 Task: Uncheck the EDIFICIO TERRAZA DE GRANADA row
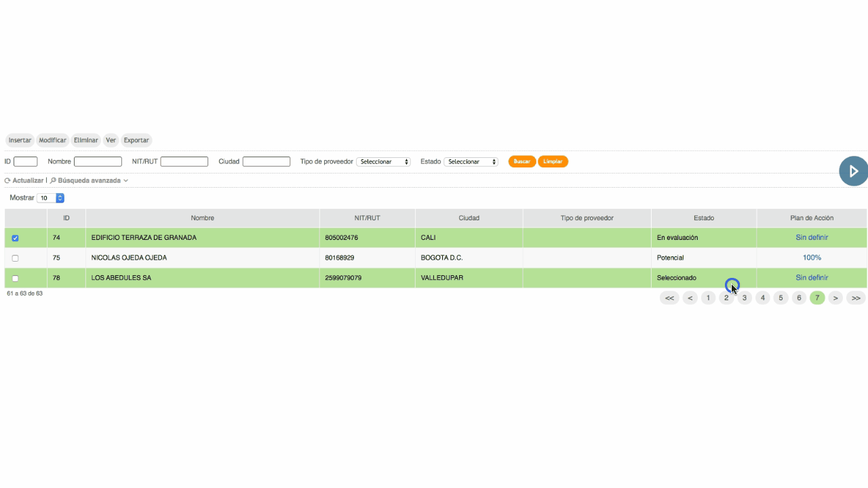(16, 238)
